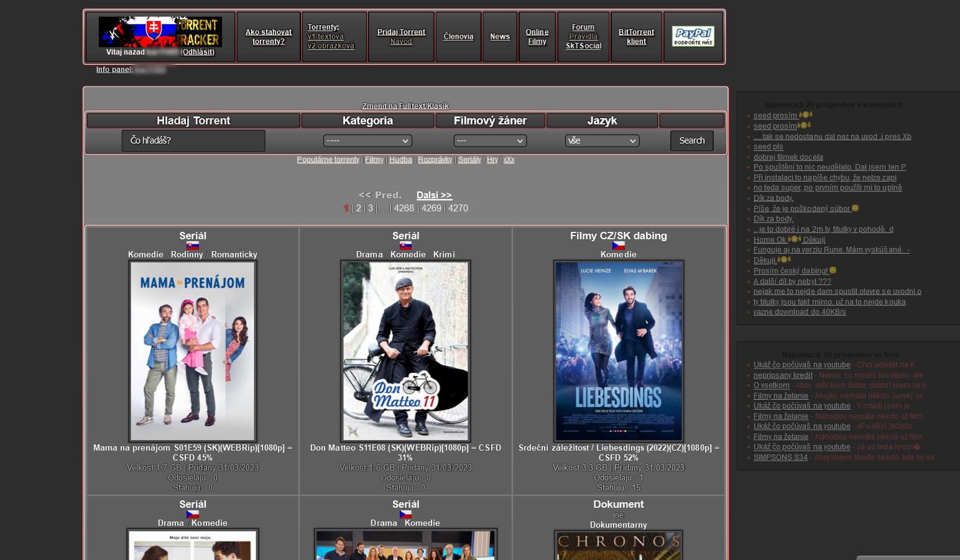Click Slovak flag under Don Matteo Seriál
Image resolution: width=960 pixels, height=560 pixels.
tap(405, 246)
